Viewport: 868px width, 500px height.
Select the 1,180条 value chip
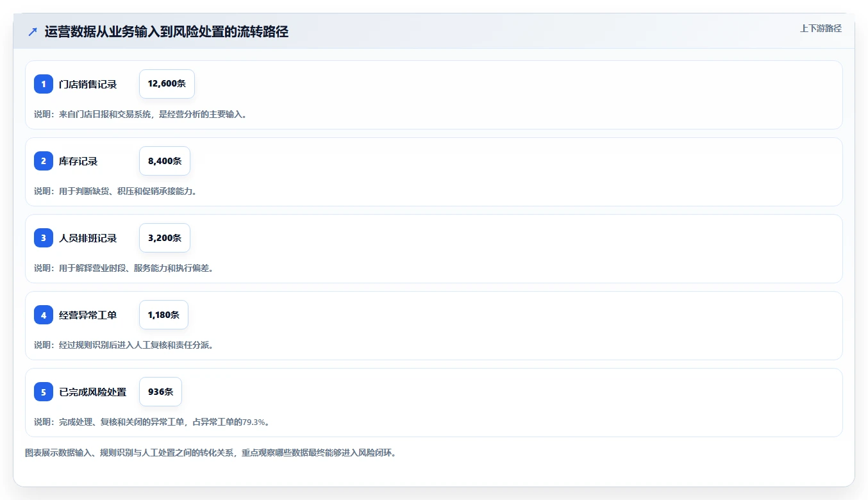click(163, 315)
